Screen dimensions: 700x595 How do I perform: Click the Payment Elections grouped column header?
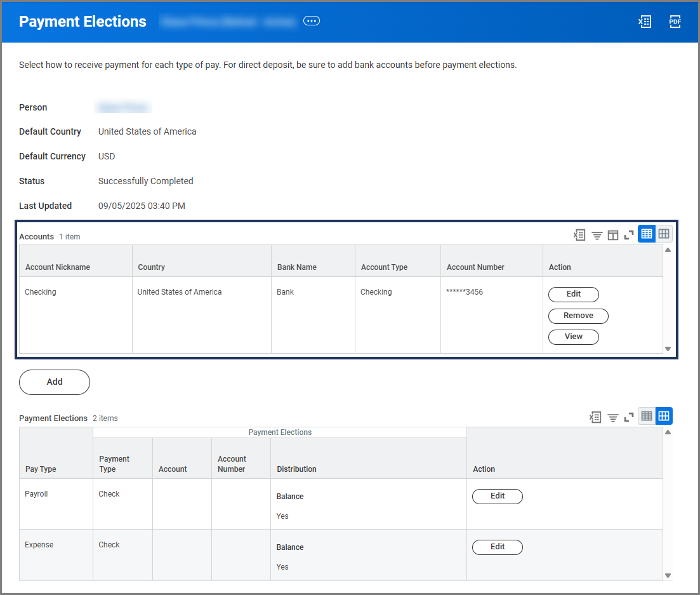tap(280, 432)
